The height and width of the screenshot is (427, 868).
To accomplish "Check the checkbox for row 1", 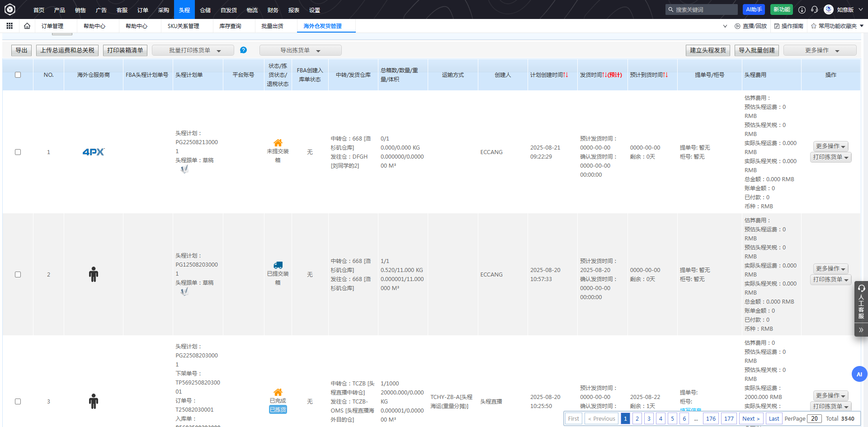I will click(x=18, y=152).
